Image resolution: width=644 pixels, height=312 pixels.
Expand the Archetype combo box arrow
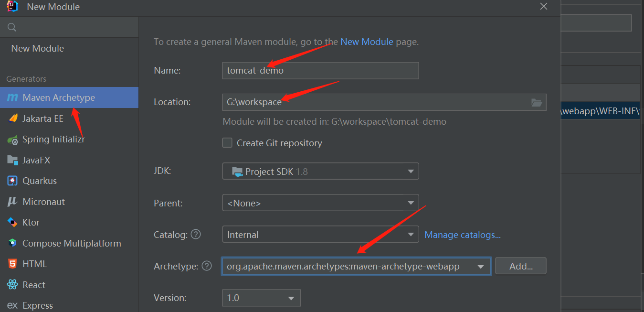480,267
